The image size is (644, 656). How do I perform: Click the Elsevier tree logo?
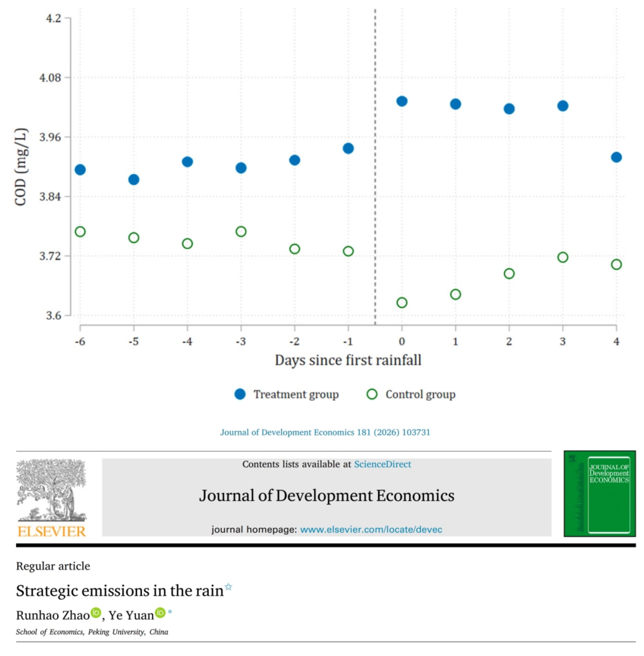click(x=51, y=490)
